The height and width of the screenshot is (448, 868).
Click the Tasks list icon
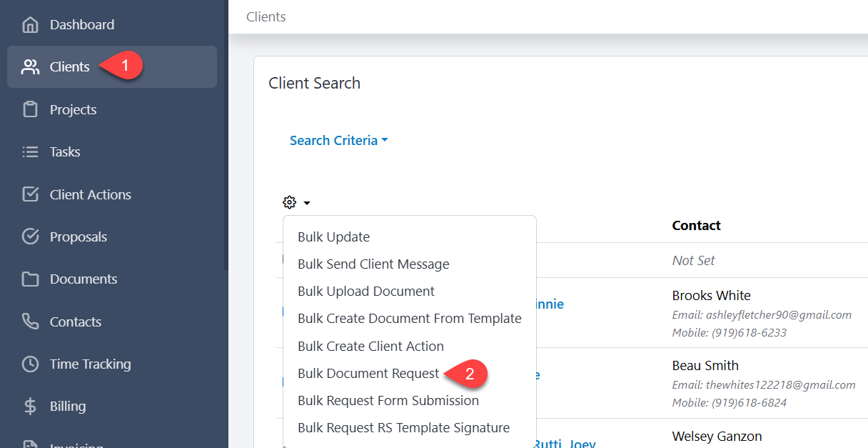(x=30, y=152)
